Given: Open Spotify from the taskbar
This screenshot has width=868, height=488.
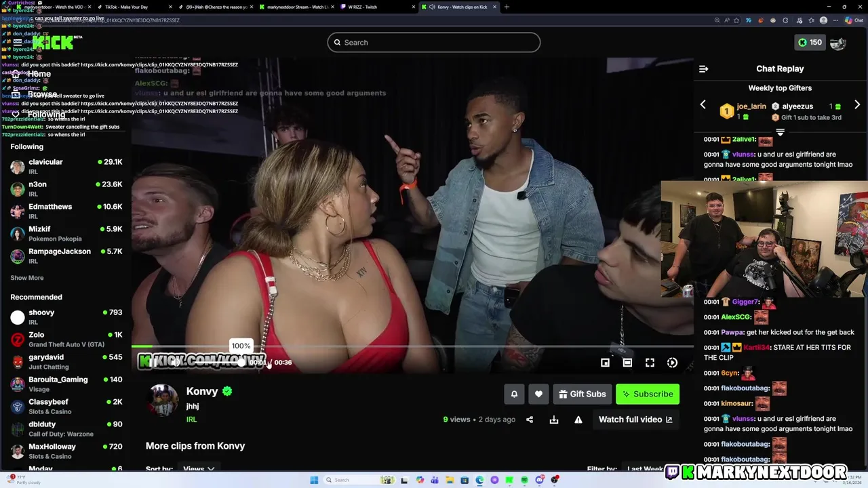Looking at the screenshot, I should pyautogui.click(x=524, y=480).
